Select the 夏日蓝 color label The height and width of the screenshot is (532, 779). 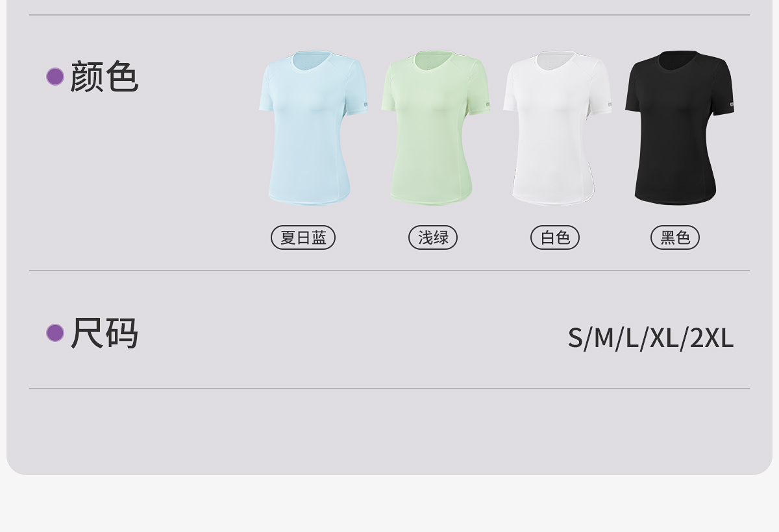[303, 237]
